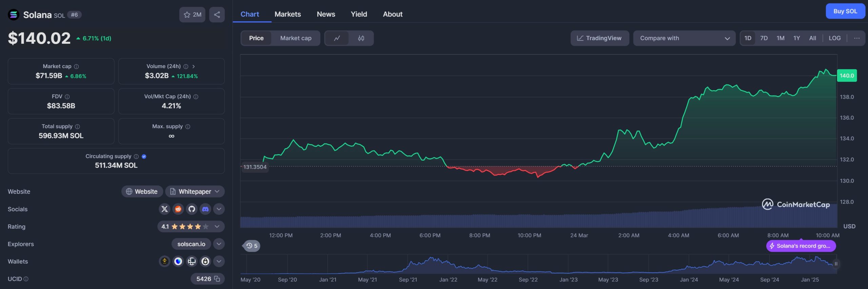Select Price chart mode
The width and height of the screenshot is (868, 289).
[256, 38]
